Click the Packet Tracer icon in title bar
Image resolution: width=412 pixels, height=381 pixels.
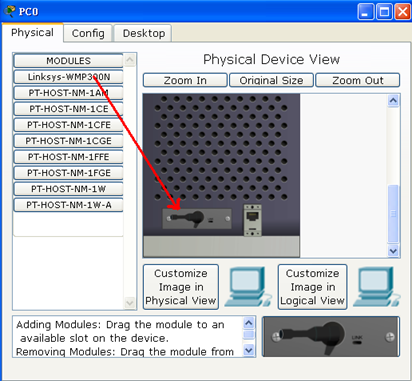tap(10, 11)
